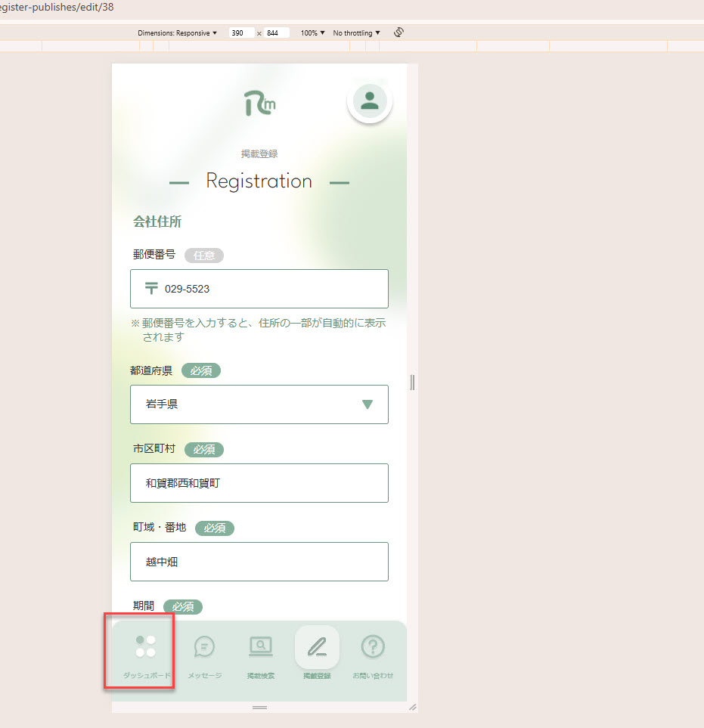Open the メッセージ messages icon
Screen dimensions: 704x728
[x=204, y=647]
